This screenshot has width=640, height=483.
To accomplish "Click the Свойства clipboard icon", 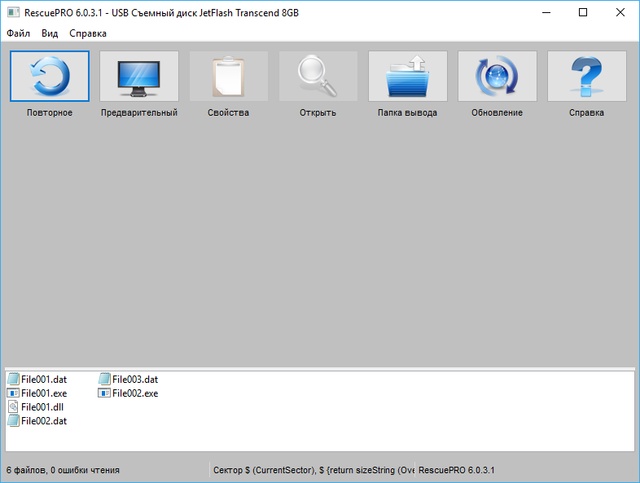I will 229,76.
